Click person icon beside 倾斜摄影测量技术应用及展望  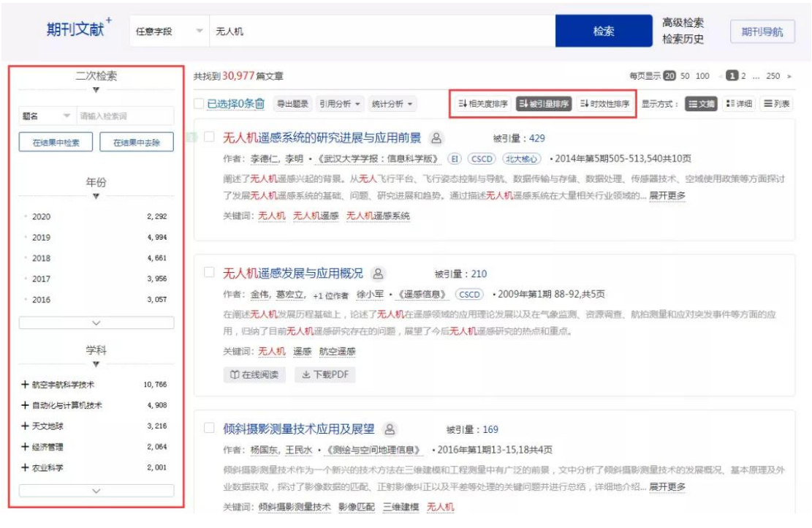click(390, 429)
